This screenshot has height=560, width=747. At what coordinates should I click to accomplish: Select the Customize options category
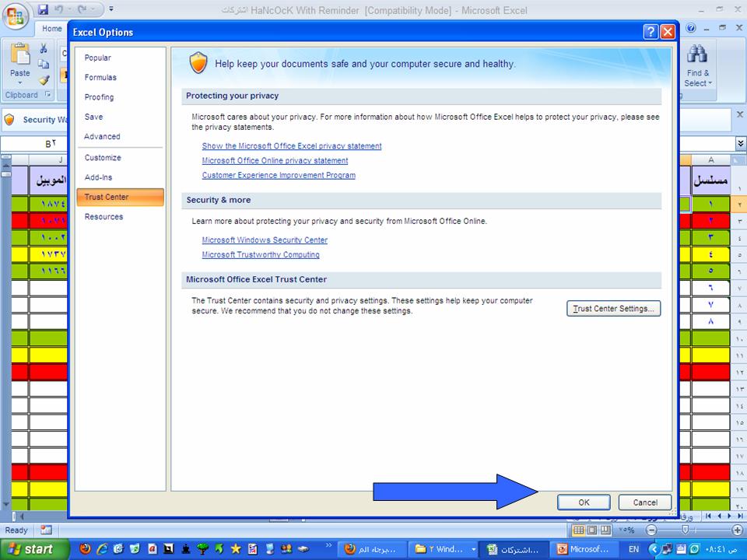[x=103, y=158]
